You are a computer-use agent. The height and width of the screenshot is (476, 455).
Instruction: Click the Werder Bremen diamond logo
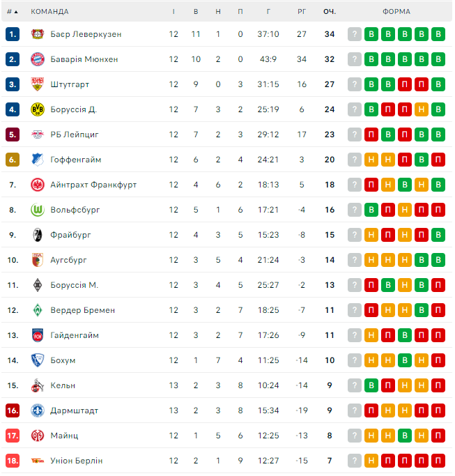pyautogui.click(x=38, y=310)
